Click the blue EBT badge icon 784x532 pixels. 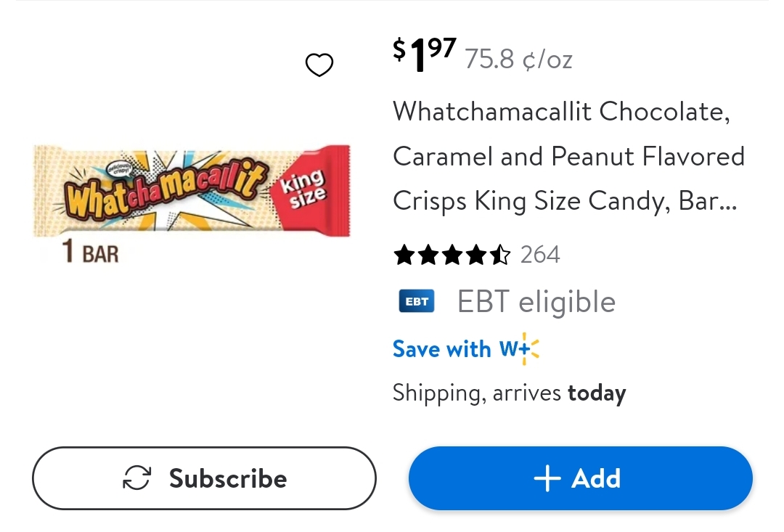[x=417, y=301]
